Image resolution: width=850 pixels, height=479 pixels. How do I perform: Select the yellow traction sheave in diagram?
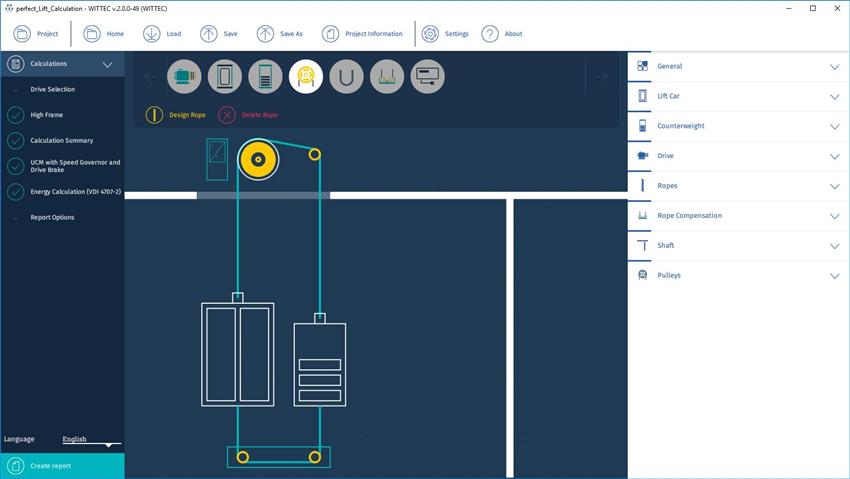258,159
